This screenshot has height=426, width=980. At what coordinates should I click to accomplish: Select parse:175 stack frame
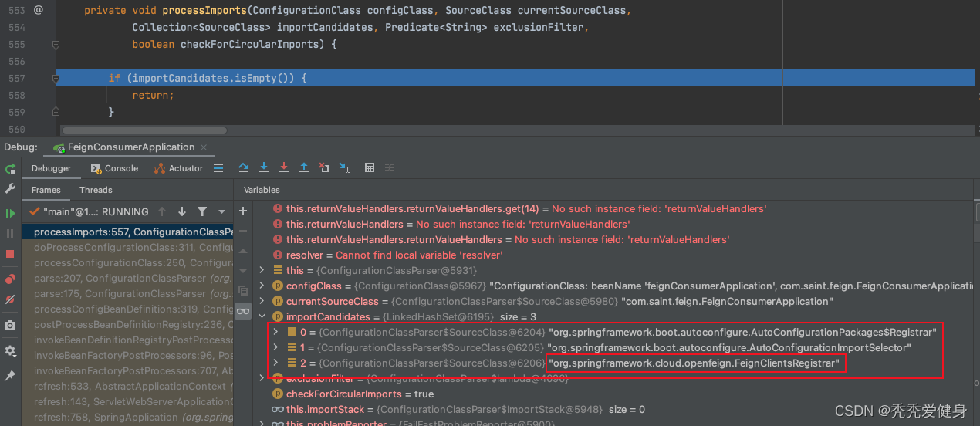[x=127, y=293]
